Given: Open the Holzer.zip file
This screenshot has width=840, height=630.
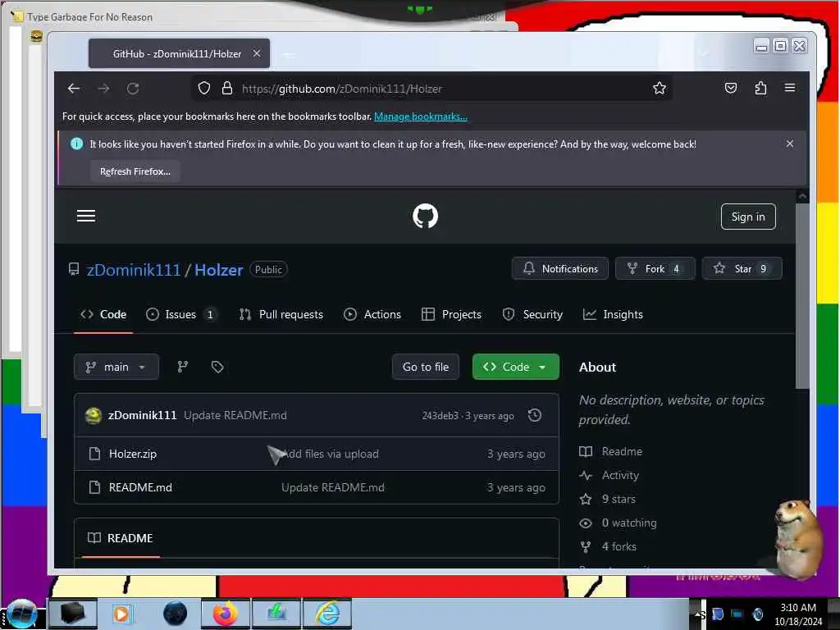Looking at the screenshot, I should click(133, 454).
